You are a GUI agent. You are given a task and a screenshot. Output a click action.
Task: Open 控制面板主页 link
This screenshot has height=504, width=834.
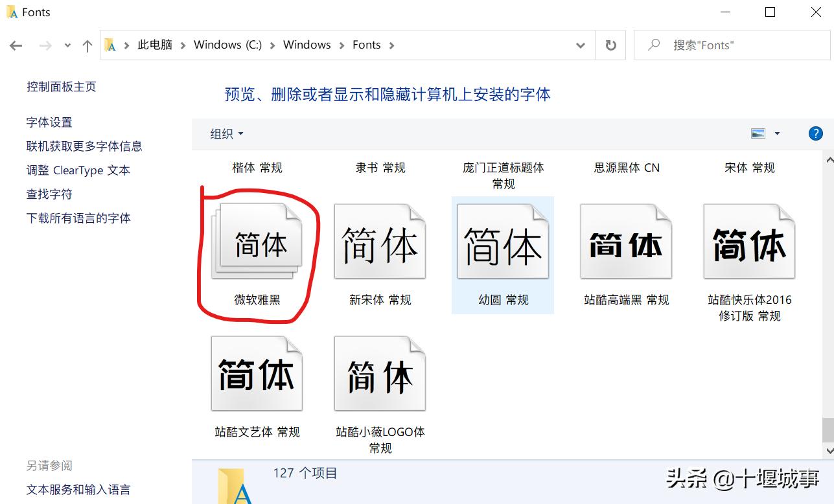62,87
